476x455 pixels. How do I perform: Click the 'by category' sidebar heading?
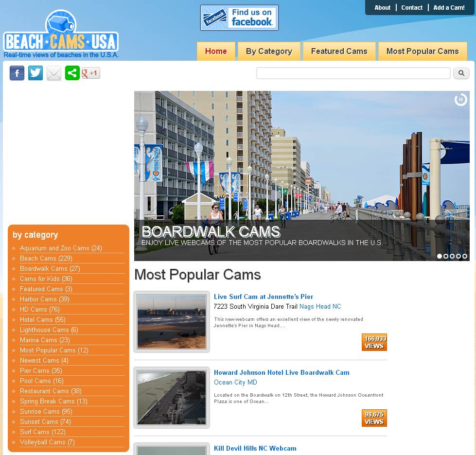pyautogui.click(x=35, y=235)
